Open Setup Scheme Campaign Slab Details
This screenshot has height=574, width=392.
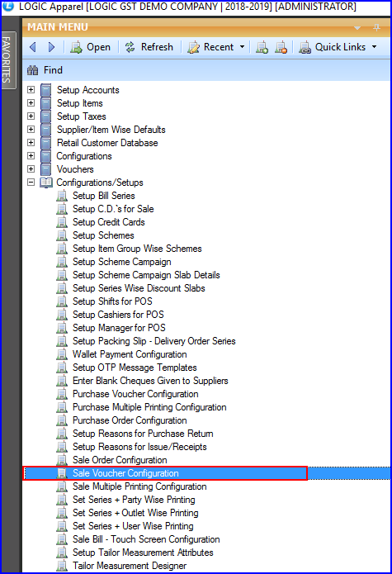pyautogui.click(x=146, y=275)
